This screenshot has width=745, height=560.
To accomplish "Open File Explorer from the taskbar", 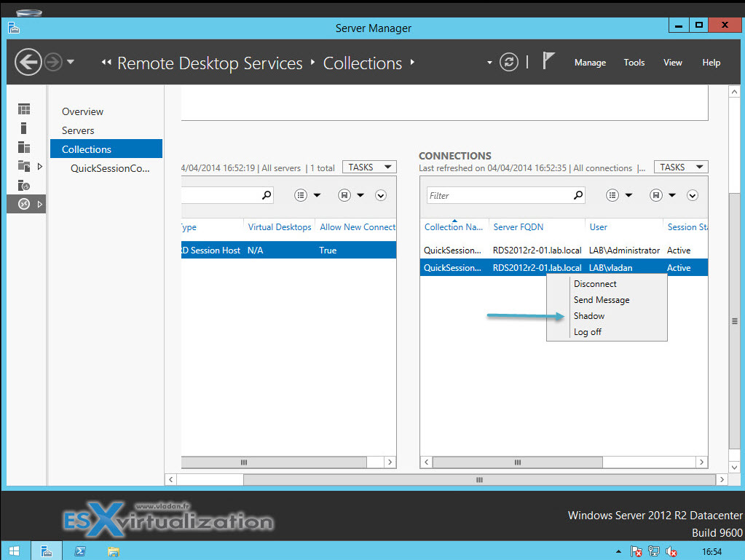I will point(113,551).
